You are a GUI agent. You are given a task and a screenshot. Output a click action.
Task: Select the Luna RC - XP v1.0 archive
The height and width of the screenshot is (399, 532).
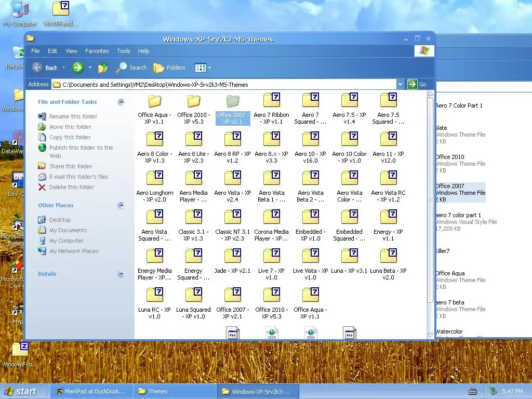pyautogui.click(x=155, y=303)
